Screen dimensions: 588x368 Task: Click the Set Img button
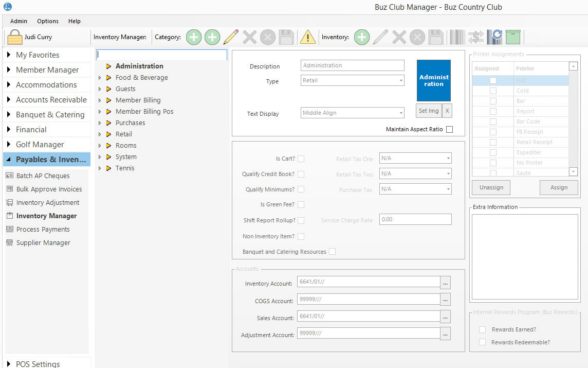click(429, 111)
